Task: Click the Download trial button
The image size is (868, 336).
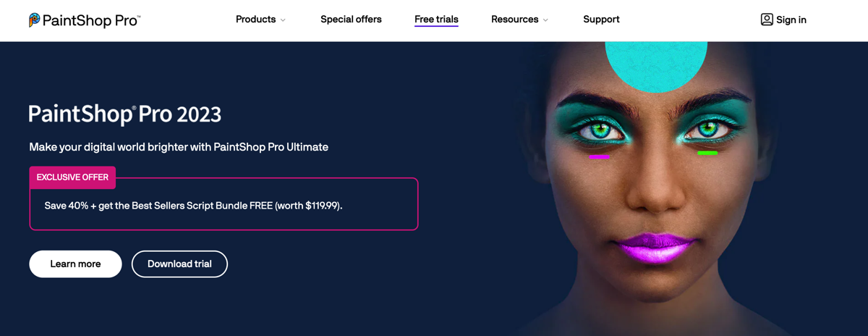Action: coord(179,264)
